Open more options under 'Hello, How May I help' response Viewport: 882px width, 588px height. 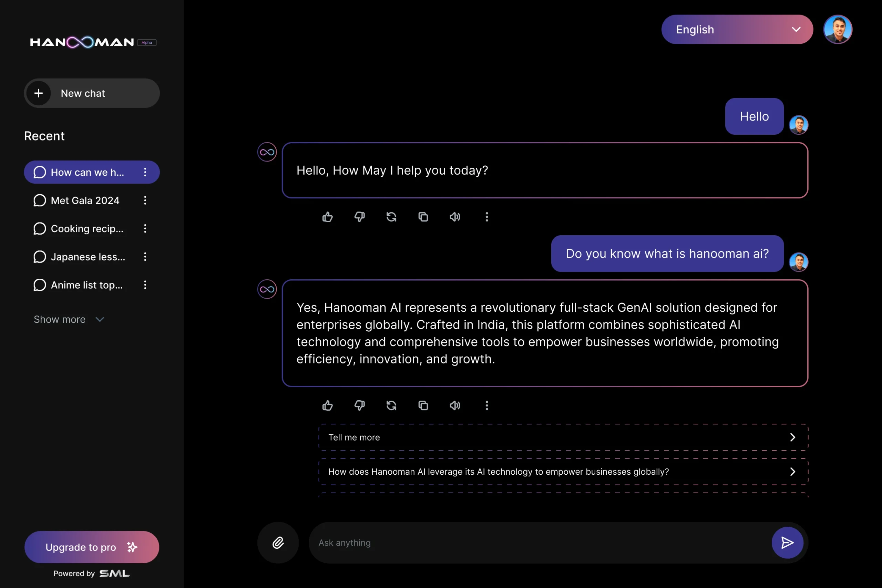(487, 217)
